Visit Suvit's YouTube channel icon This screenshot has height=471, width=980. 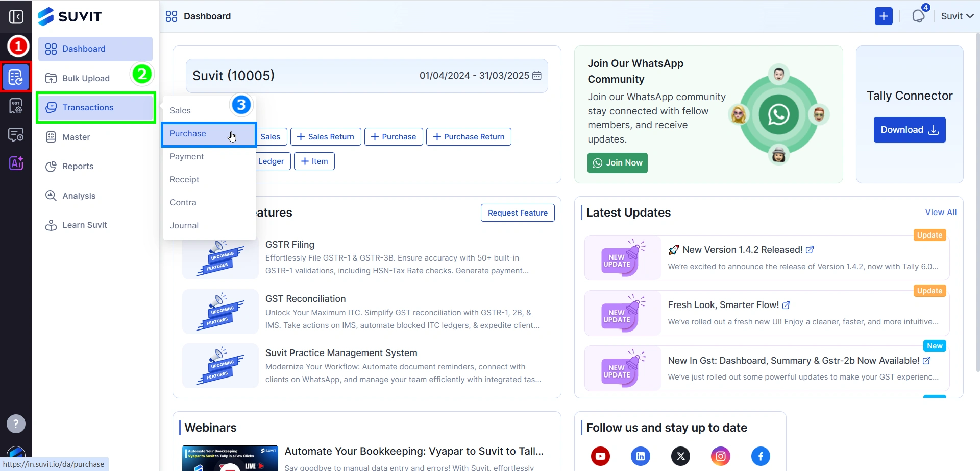pyautogui.click(x=600, y=456)
